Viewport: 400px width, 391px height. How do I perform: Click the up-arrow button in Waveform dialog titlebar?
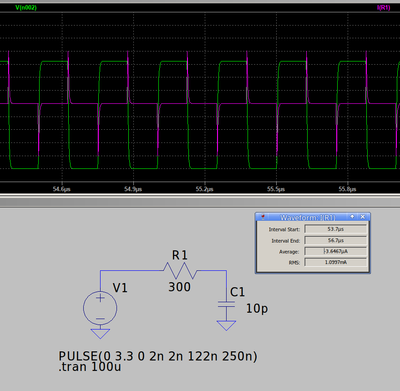pos(352,217)
